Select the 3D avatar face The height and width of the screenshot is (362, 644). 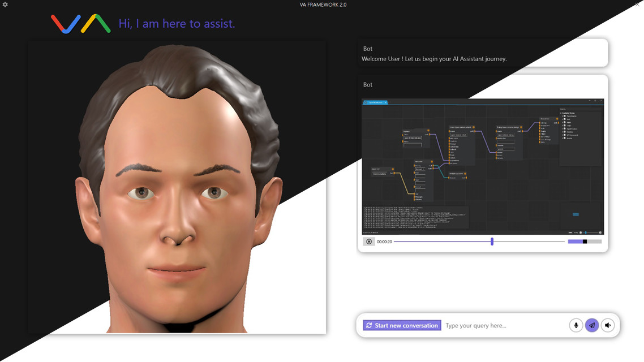click(177, 187)
